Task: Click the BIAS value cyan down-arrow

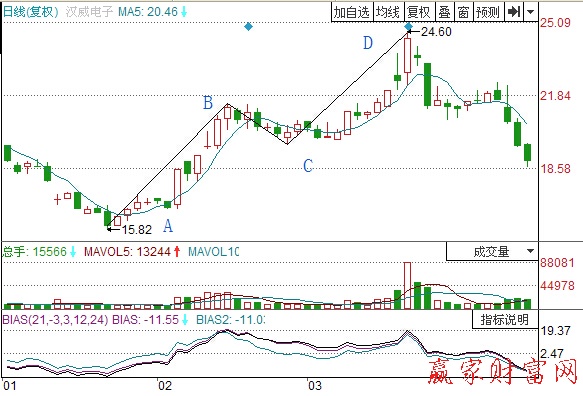Action: (185, 319)
